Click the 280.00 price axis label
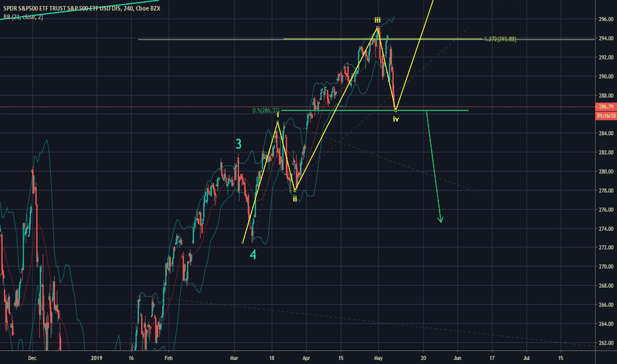This screenshot has height=364, width=617. click(606, 171)
